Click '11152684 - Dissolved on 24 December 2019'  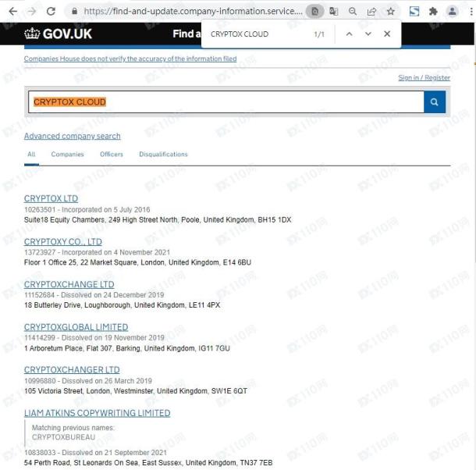click(x=94, y=295)
